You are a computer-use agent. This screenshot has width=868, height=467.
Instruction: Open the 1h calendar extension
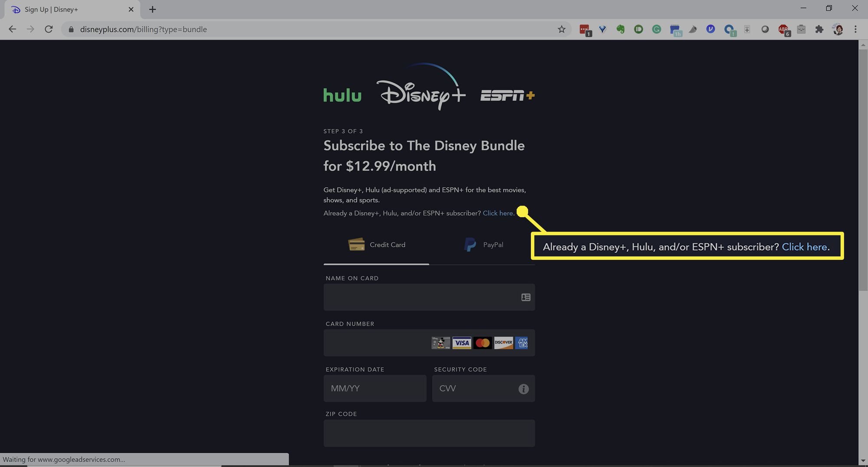(x=675, y=30)
